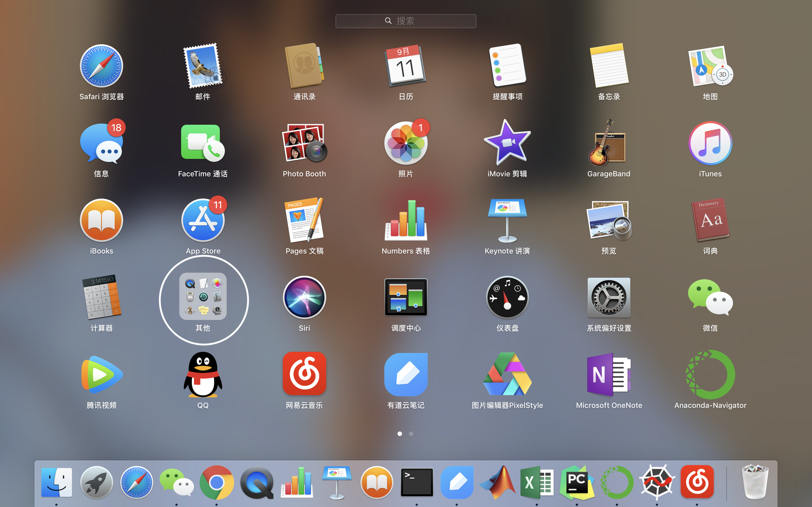Launch Terminal from the Dock
This screenshot has height=507, width=812.
click(x=416, y=482)
